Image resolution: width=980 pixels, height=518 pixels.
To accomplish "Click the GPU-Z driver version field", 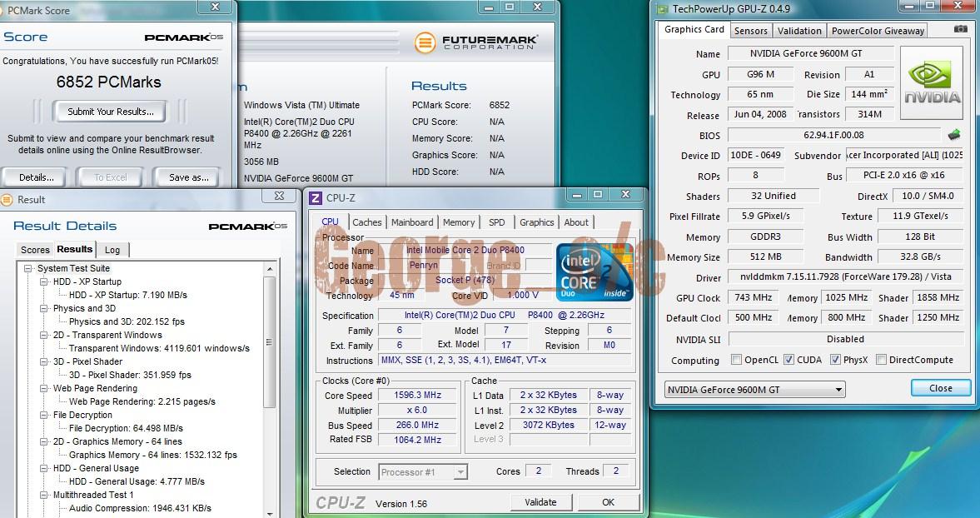I will point(844,276).
